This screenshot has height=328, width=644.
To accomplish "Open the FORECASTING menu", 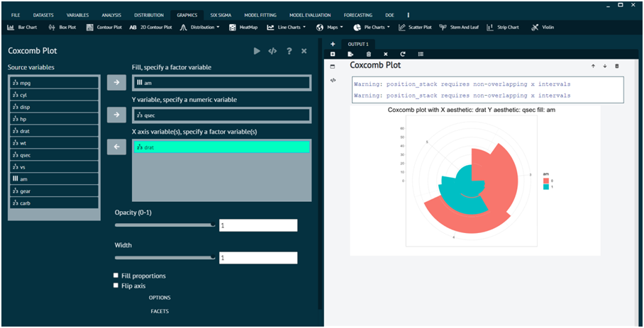I will click(x=357, y=15).
